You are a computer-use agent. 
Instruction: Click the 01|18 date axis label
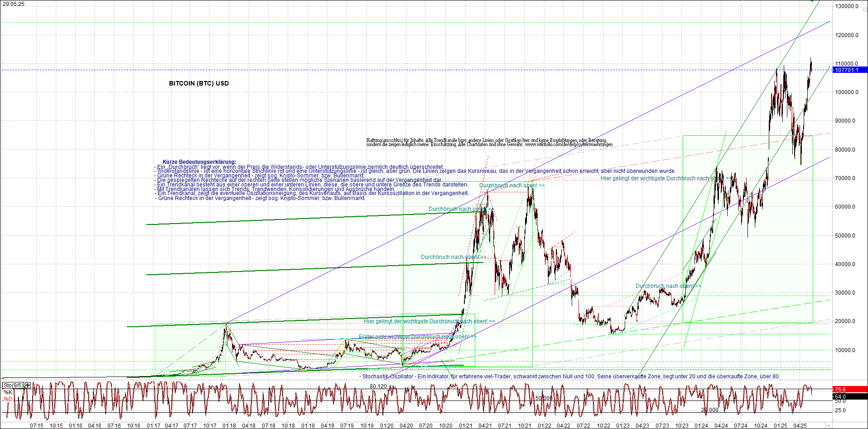pos(229,426)
